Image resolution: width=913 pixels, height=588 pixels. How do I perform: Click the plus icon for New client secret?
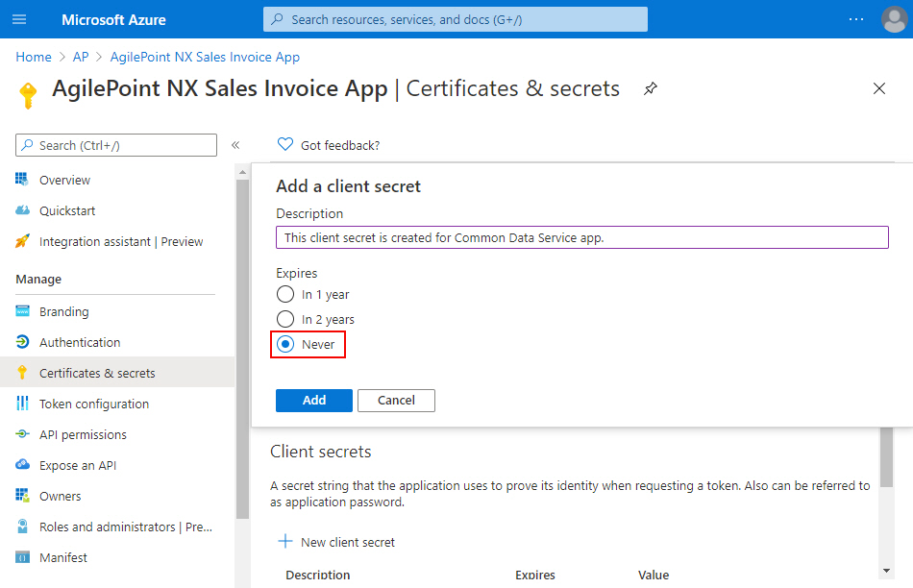coord(285,542)
